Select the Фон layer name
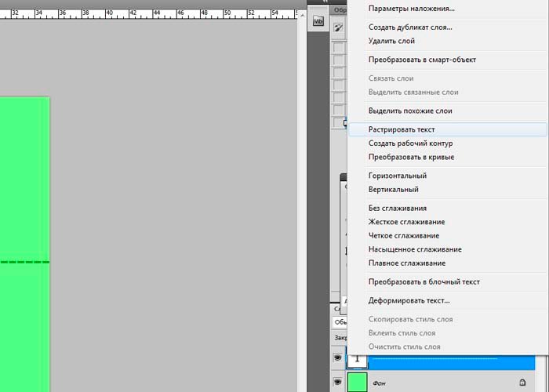549x392 pixels. coord(379,383)
